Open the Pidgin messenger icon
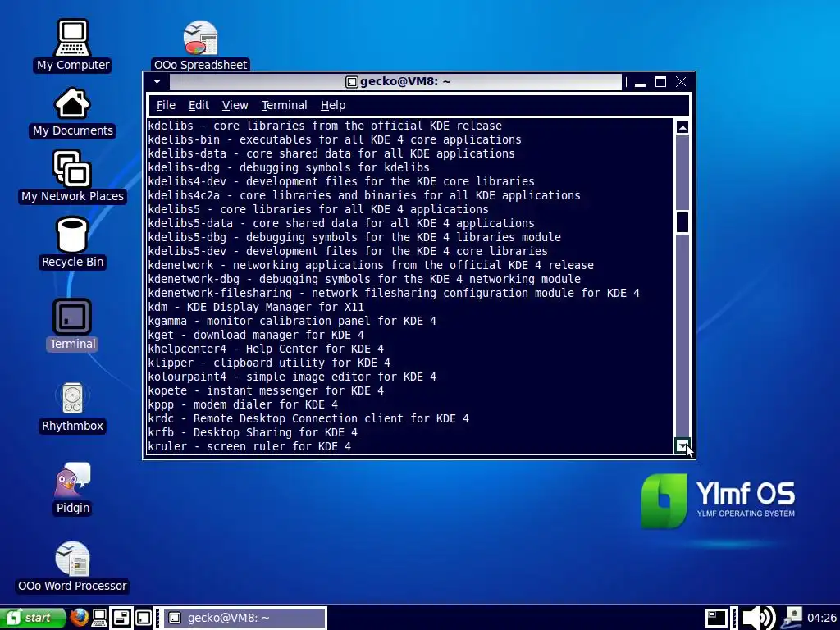The image size is (840, 630). tap(73, 489)
